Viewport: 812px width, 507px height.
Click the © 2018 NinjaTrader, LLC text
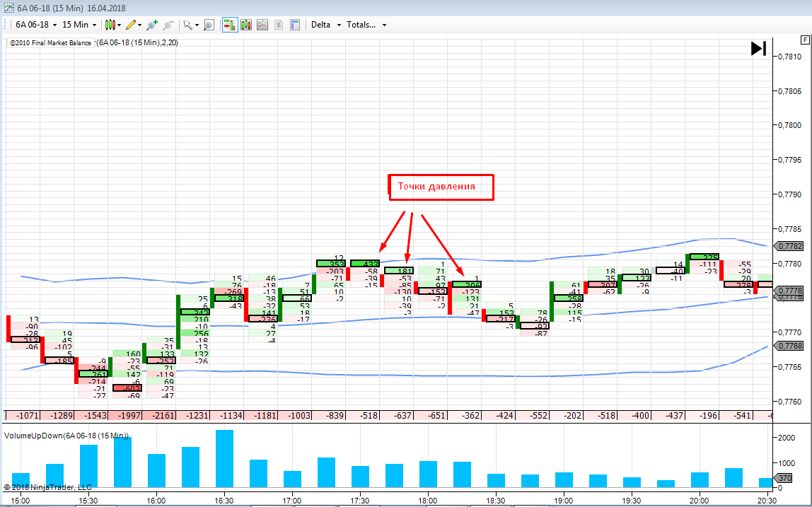[47, 487]
